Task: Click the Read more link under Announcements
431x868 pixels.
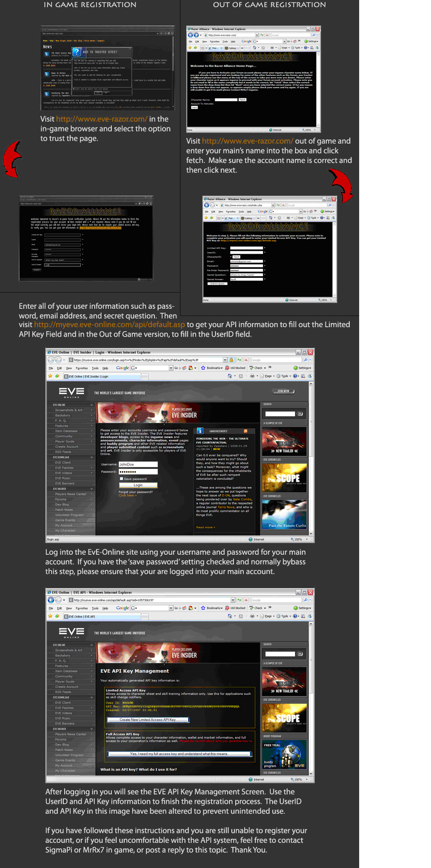Action: pos(206,527)
